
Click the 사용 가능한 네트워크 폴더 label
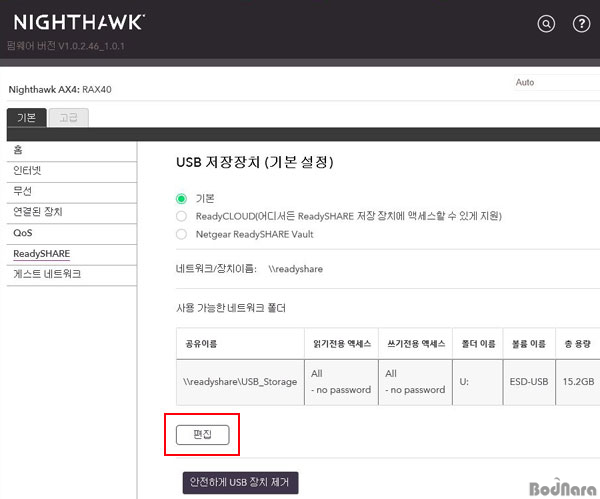(231, 308)
